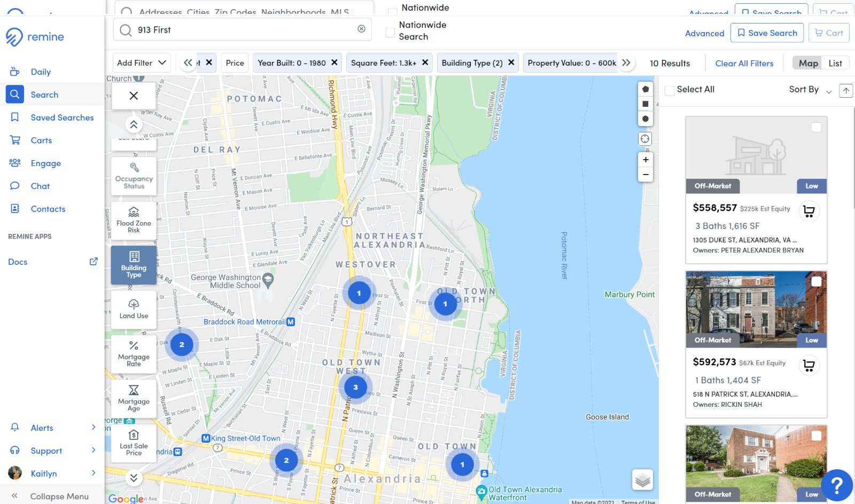Viewport: 855px width, 504px height.
Task: Open the Daily page in sidebar
Action: 41,72
